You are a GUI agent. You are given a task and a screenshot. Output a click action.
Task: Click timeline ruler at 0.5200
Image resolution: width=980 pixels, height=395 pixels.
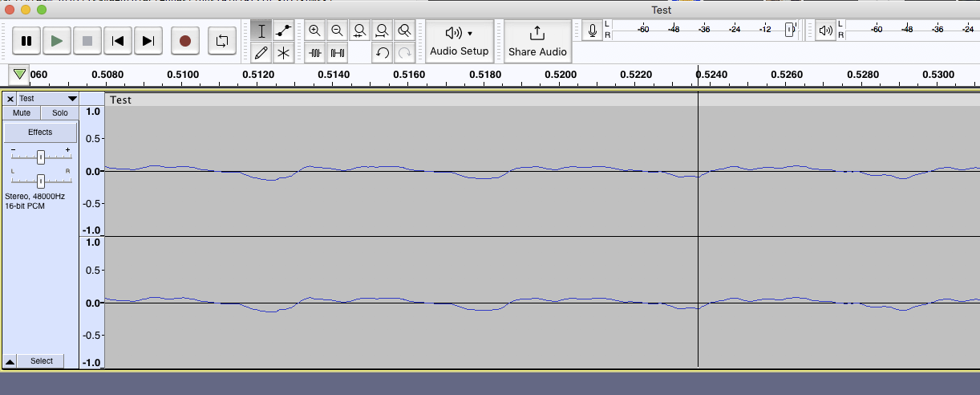pyautogui.click(x=561, y=75)
